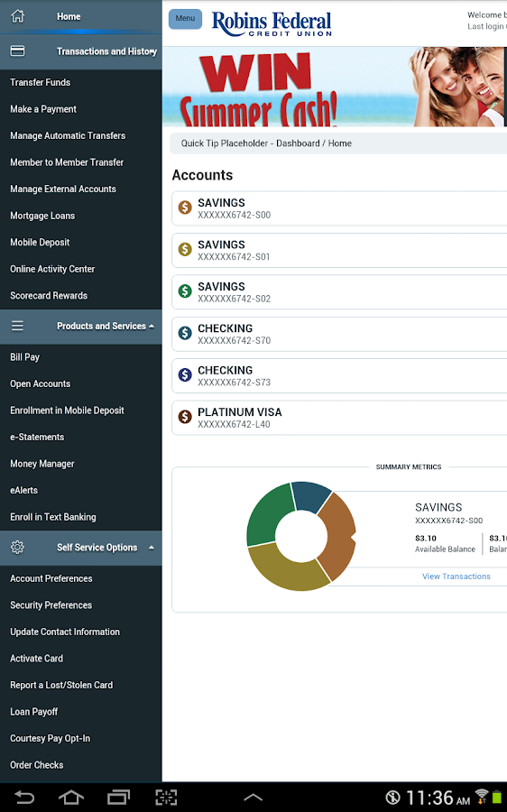
Task: Expand the Transactions and History section arrow
Action: (153, 51)
